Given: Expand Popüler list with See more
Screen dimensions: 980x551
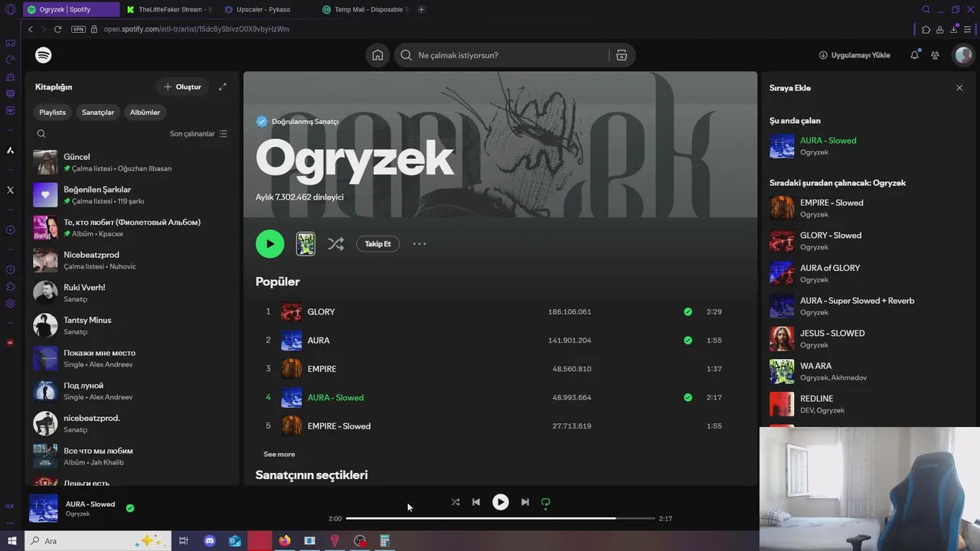Looking at the screenshot, I should tap(279, 454).
